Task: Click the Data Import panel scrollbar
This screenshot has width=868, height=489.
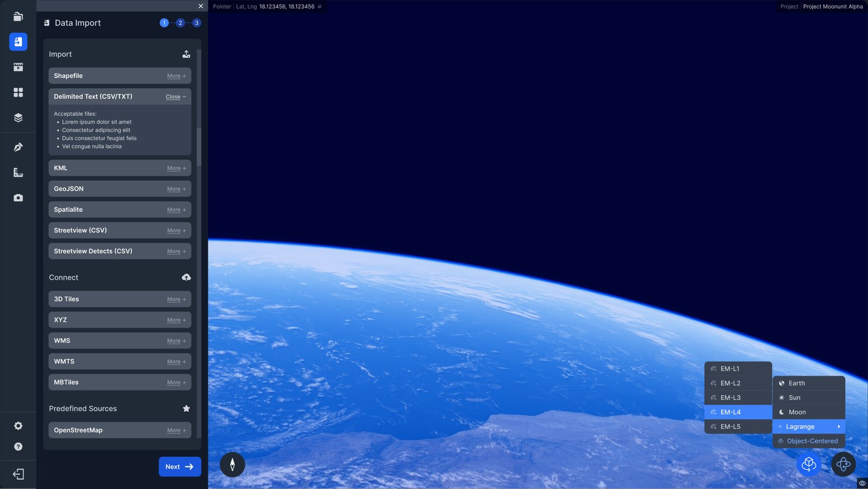Action: pyautogui.click(x=199, y=147)
